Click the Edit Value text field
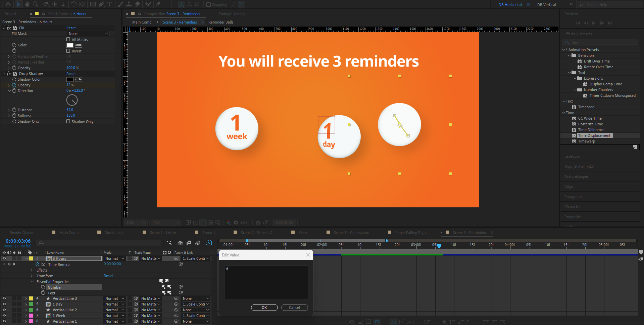 266,282
